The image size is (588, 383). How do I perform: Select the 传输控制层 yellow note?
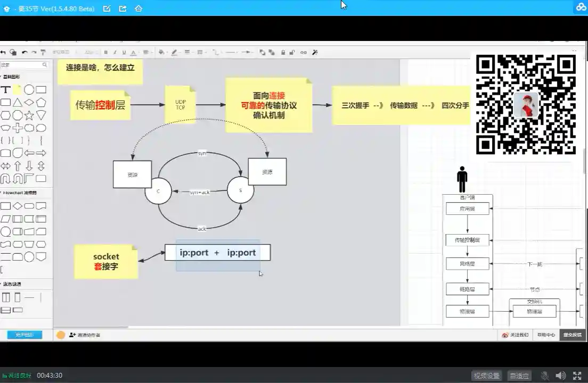point(100,105)
